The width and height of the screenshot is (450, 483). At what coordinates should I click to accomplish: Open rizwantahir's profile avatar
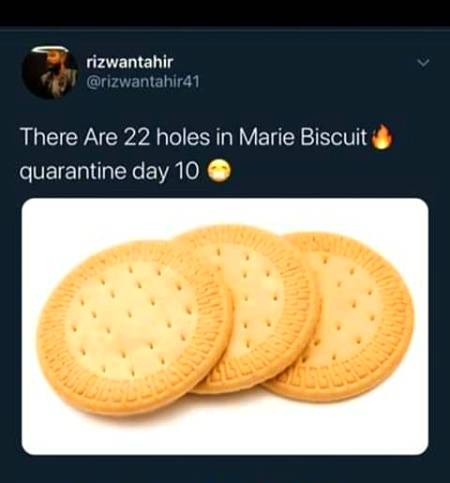point(51,72)
